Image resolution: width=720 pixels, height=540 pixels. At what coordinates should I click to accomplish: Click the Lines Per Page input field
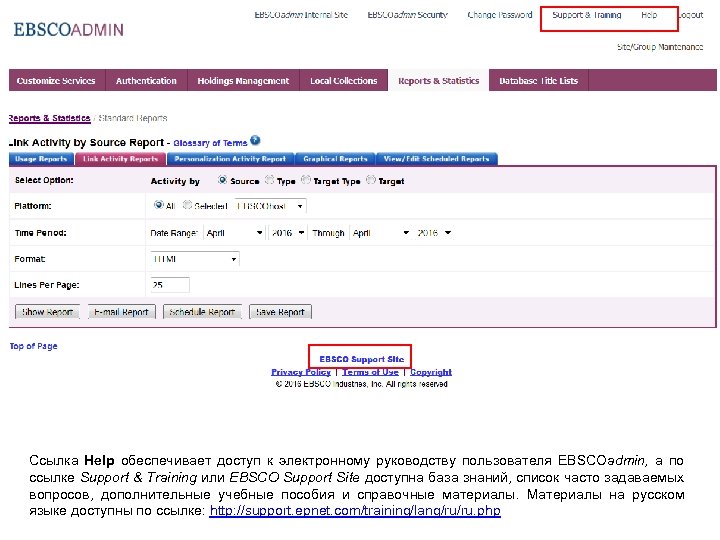pyautogui.click(x=169, y=285)
